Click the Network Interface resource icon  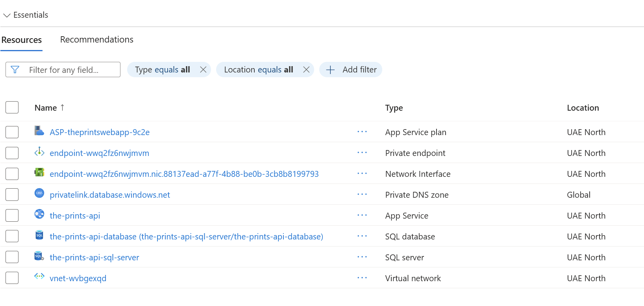click(x=39, y=172)
